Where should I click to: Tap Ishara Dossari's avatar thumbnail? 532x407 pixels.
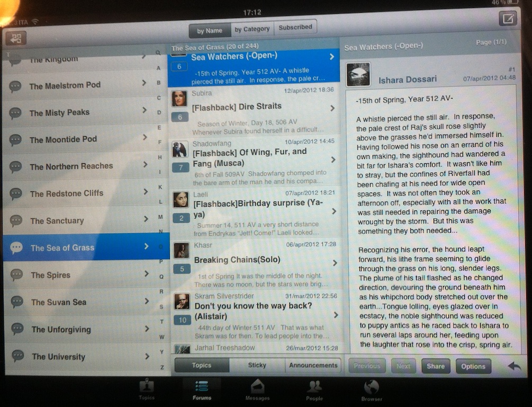click(x=358, y=75)
